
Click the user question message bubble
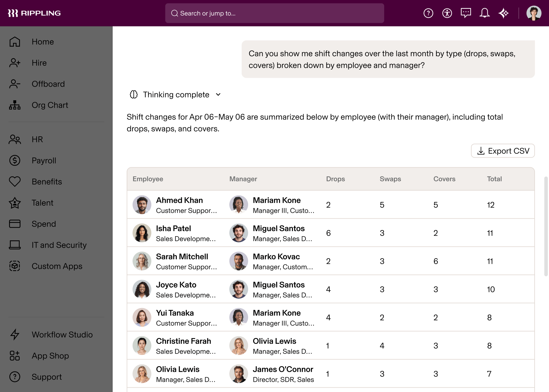[388, 59]
